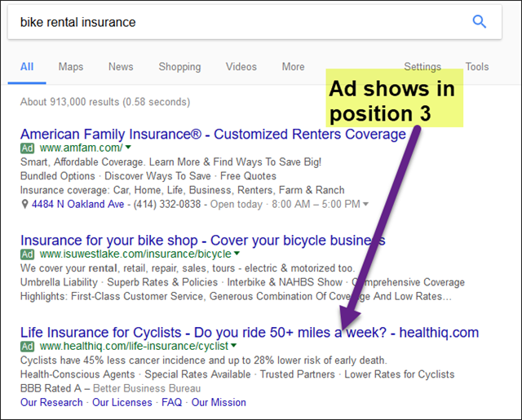
Task: Click the Special Rates Available text
Action: 197,374
